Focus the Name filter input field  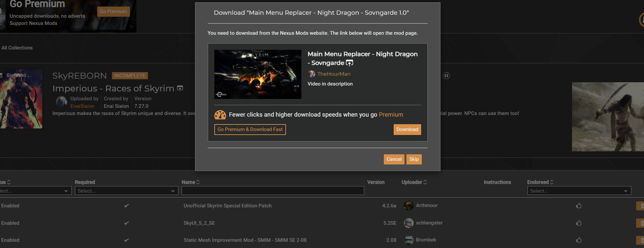(x=273, y=191)
